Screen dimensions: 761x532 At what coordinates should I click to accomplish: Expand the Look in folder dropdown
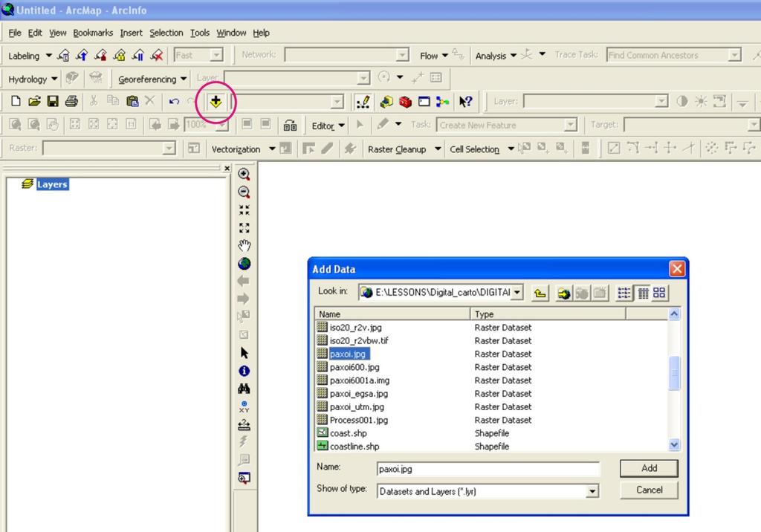(517, 292)
